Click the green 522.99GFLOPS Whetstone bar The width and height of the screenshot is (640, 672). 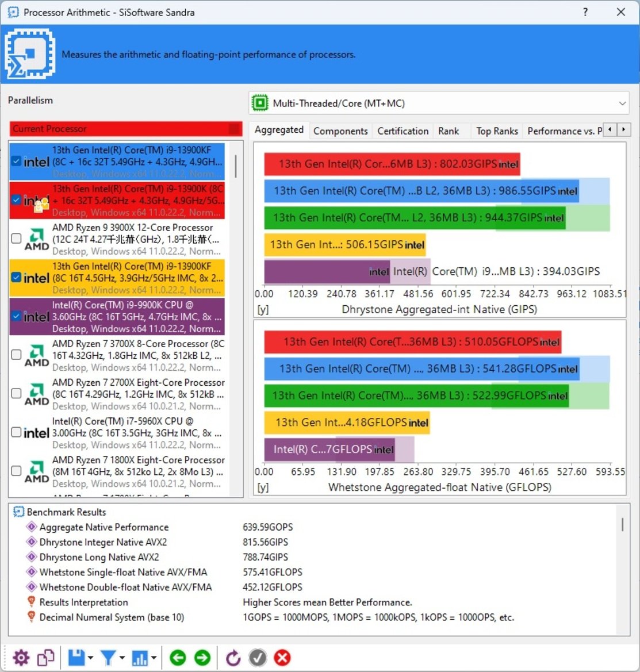tap(416, 395)
